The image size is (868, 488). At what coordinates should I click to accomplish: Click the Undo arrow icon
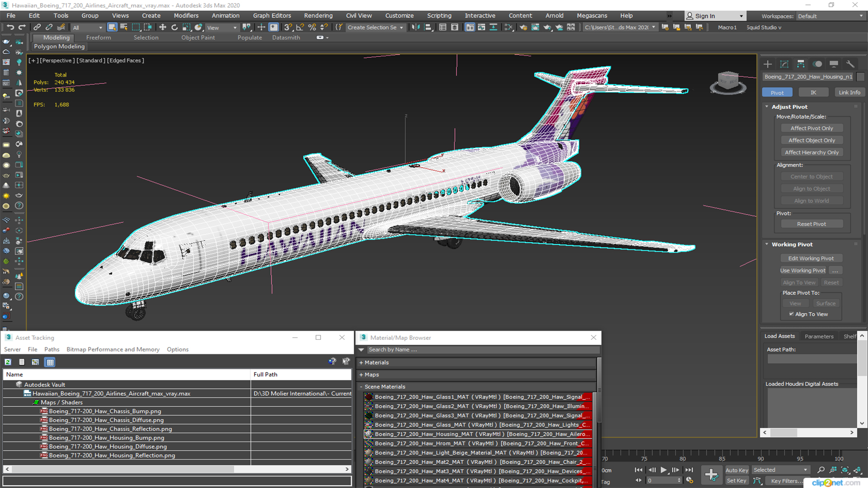(10, 28)
